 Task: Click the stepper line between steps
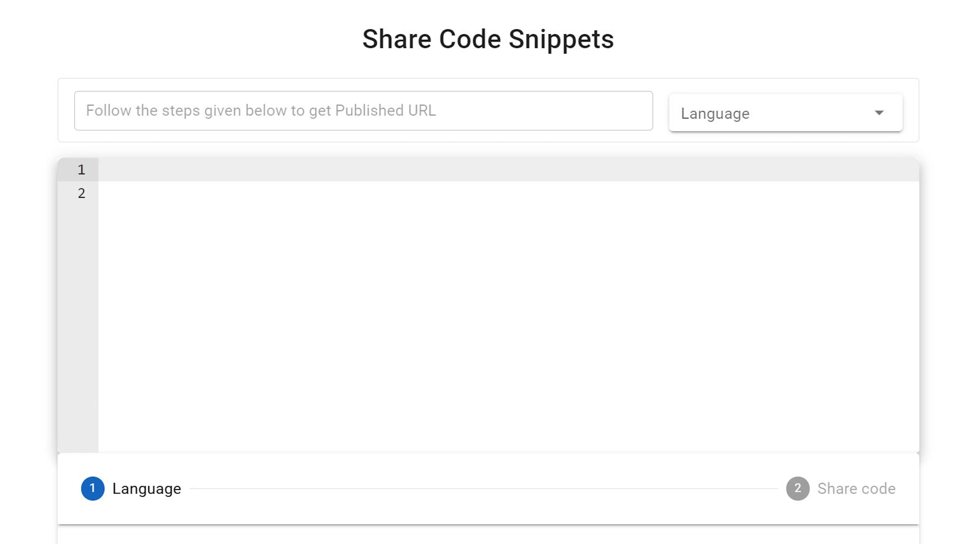[484, 488]
